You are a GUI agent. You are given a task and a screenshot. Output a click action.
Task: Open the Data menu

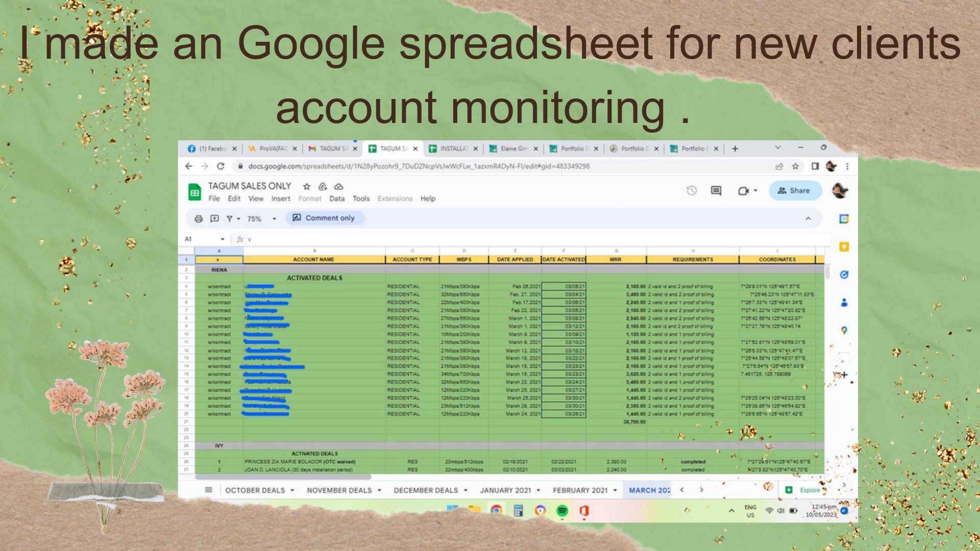coord(337,199)
